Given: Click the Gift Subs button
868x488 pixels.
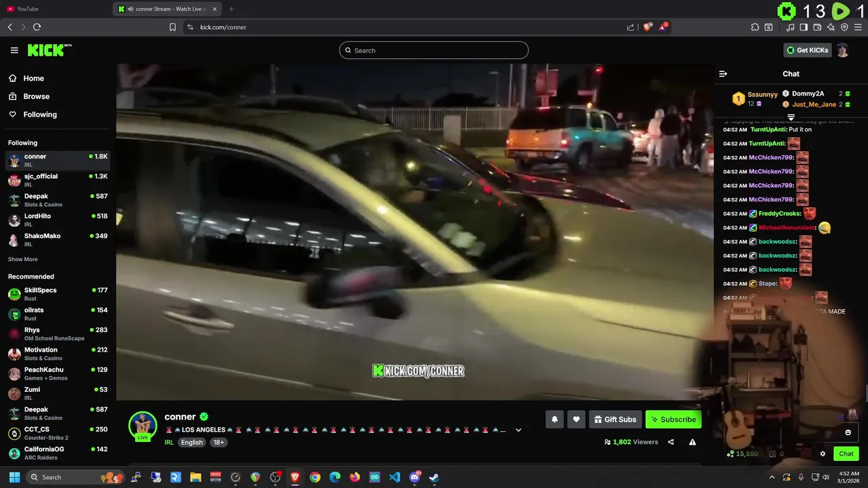Looking at the screenshot, I should pyautogui.click(x=615, y=420).
